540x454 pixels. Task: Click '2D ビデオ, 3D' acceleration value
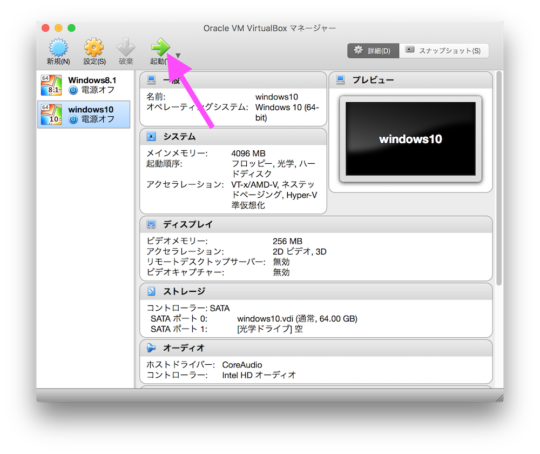pos(300,251)
